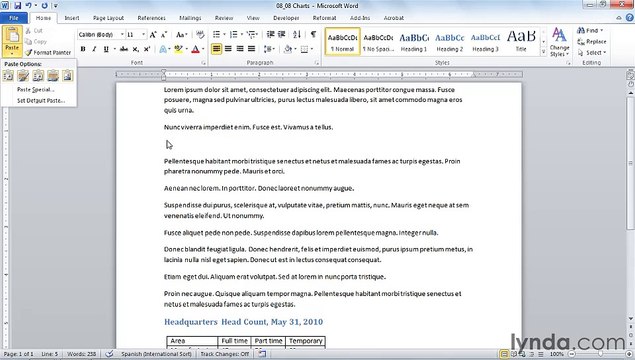Click the Replace button
Image resolution: width=635 pixels, height=360 pixels.
tap(592, 41)
